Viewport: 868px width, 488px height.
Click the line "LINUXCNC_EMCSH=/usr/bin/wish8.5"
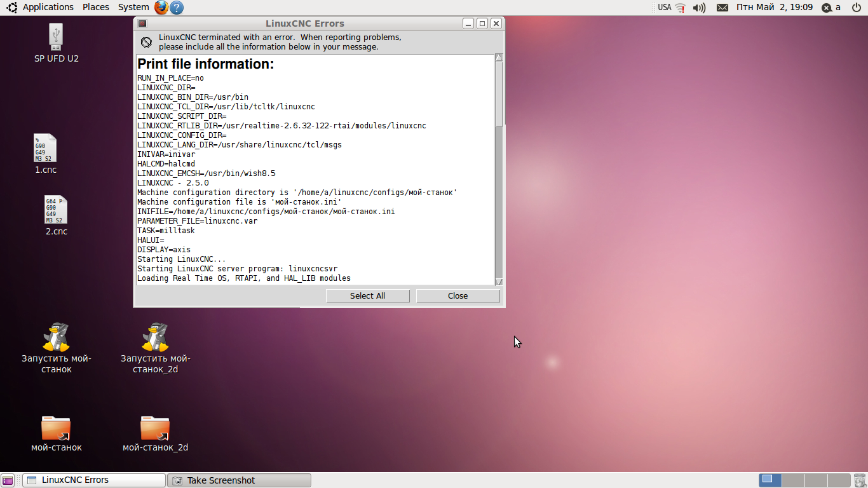coord(207,173)
